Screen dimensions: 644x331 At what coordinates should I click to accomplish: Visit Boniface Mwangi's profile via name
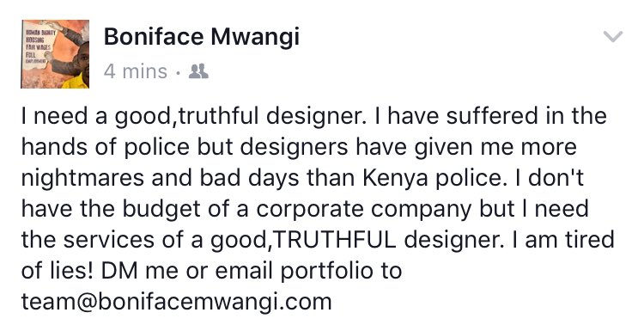pyautogui.click(x=202, y=37)
